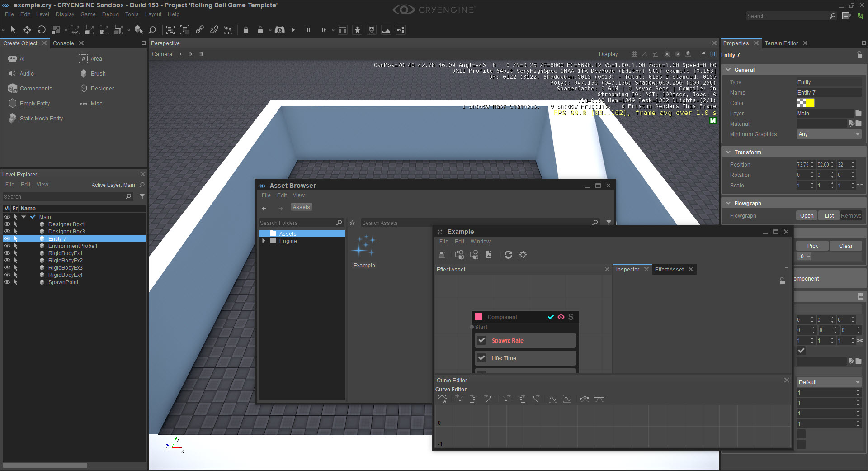Click the lock selection icon in toolbar
Screen dimensions: 868x471
pyautogui.click(x=246, y=30)
